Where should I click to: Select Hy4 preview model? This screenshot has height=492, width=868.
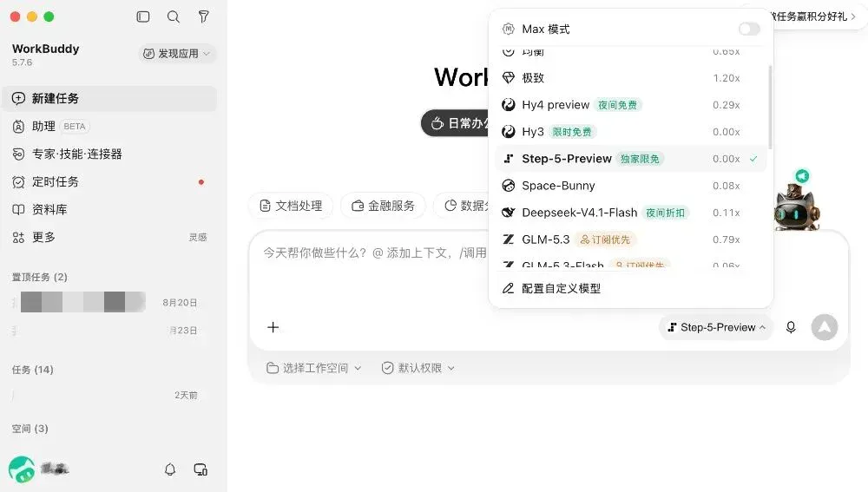[x=630, y=105]
